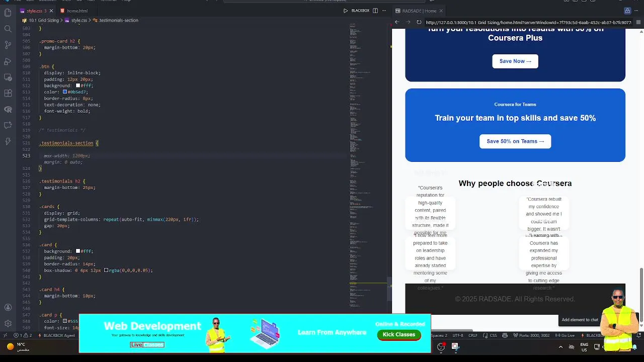The height and width of the screenshot is (362, 644).
Task: Click the errors and warnings status indicator
Action: click(24, 335)
